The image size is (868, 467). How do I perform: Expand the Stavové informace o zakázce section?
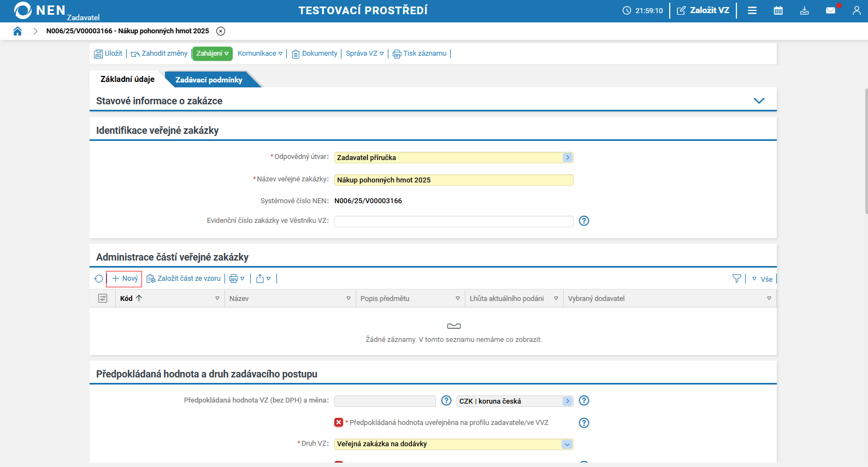tap(759, 101)
